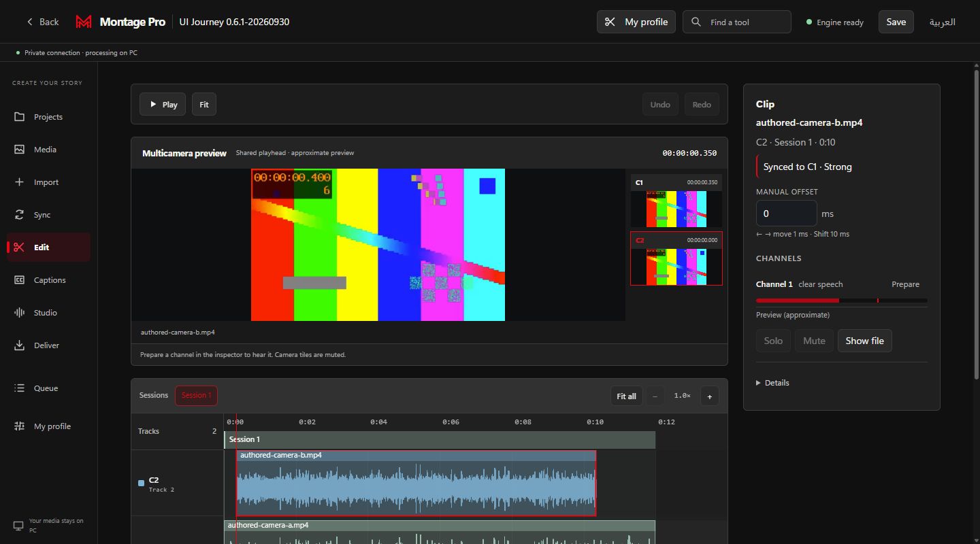Click the Redo button
Image resolution: width=980 pixels, height=544 pixels.
coord(702,105)
